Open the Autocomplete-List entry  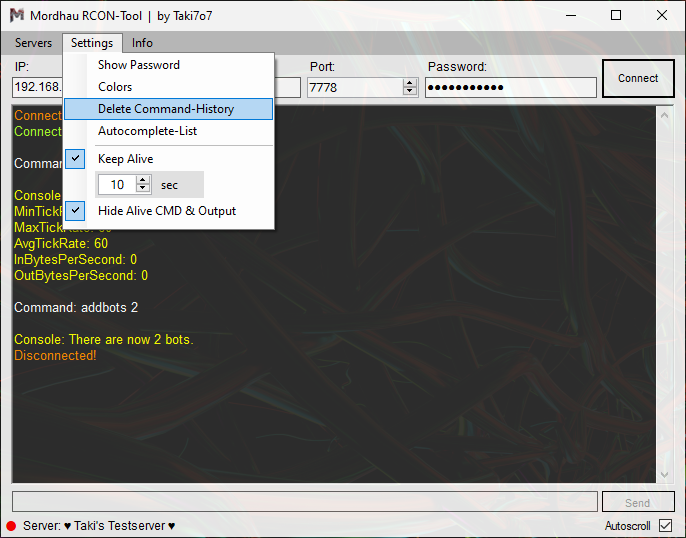pos(168,131)
